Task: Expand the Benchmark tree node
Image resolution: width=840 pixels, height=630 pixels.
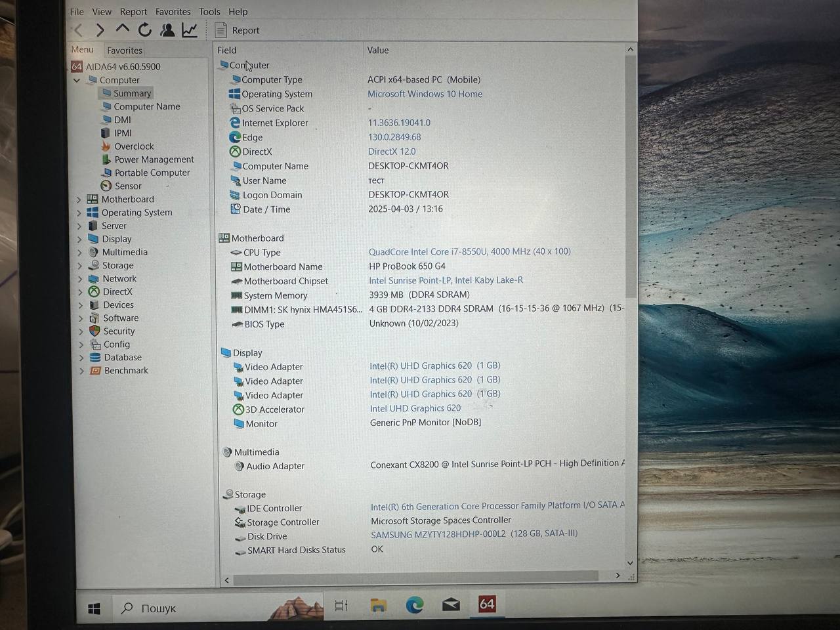Action: (81, 371)
